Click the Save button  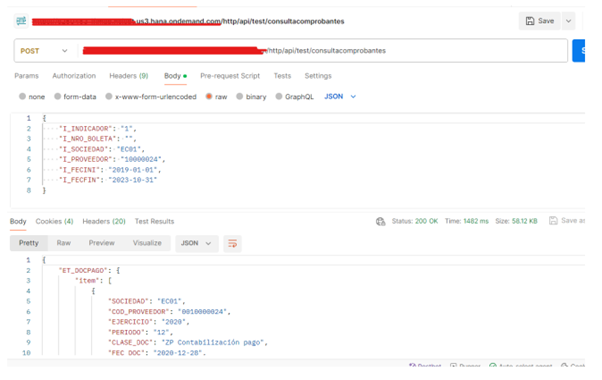tap(539, 21)
